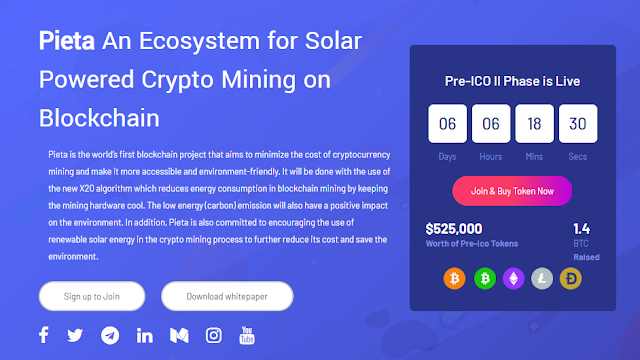Click Join & Buy Token Now
The height and width of the screenshot is (360, 640).
pos(512,191)
